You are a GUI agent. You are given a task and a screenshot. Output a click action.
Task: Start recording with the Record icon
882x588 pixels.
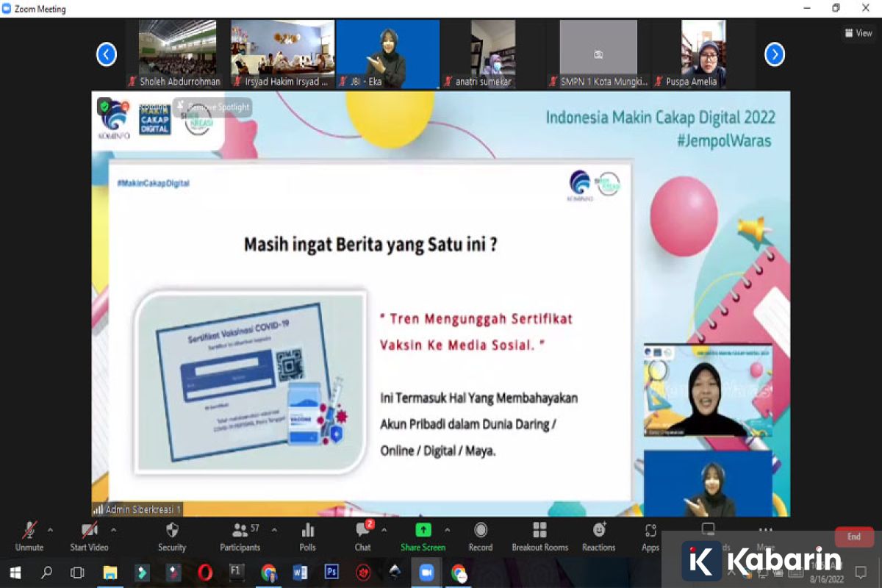point(481,536)
